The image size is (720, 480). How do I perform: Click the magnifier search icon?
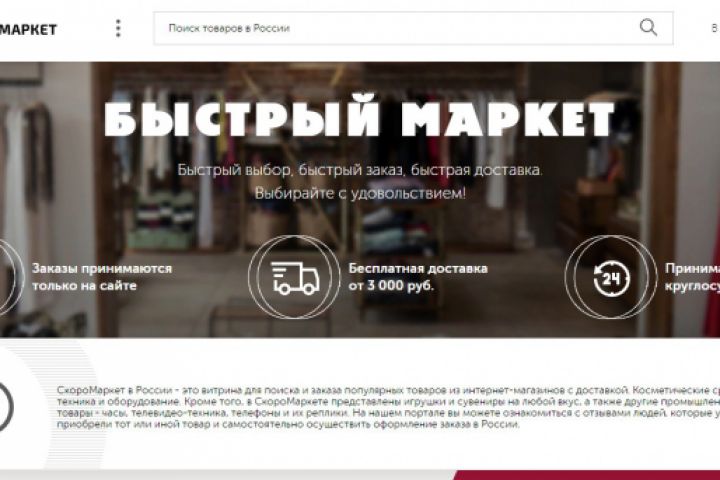[x=648, y=28]
